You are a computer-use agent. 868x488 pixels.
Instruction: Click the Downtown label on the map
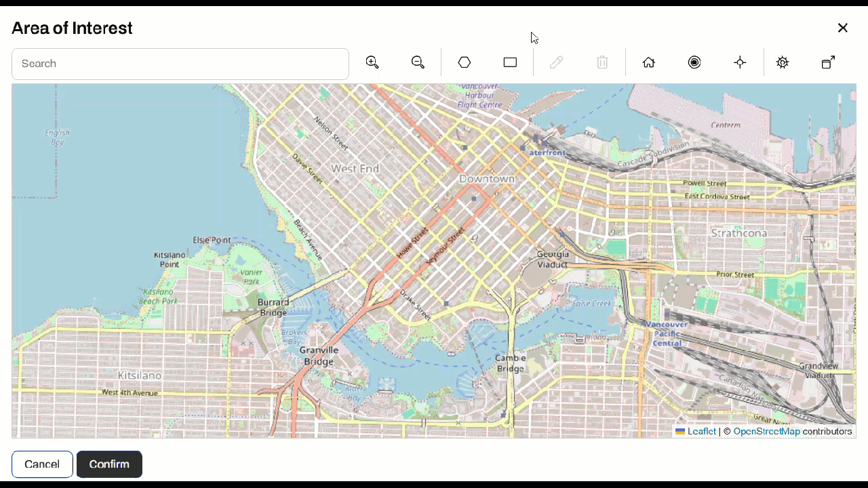tap(486, 179)
